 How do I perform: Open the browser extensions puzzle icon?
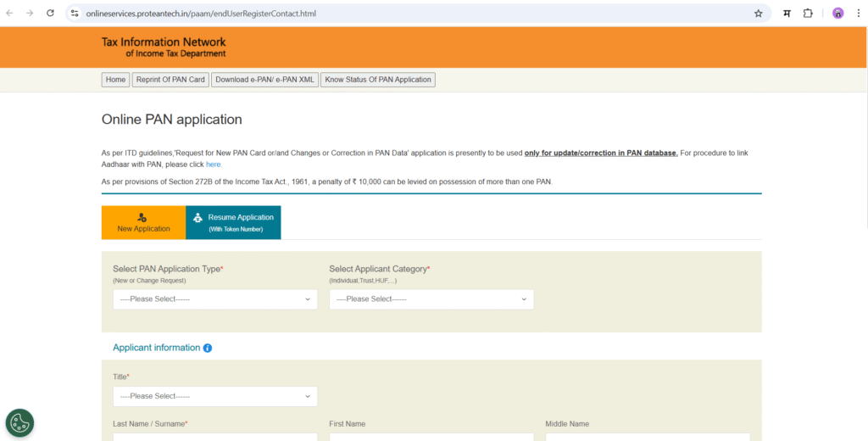808,14
